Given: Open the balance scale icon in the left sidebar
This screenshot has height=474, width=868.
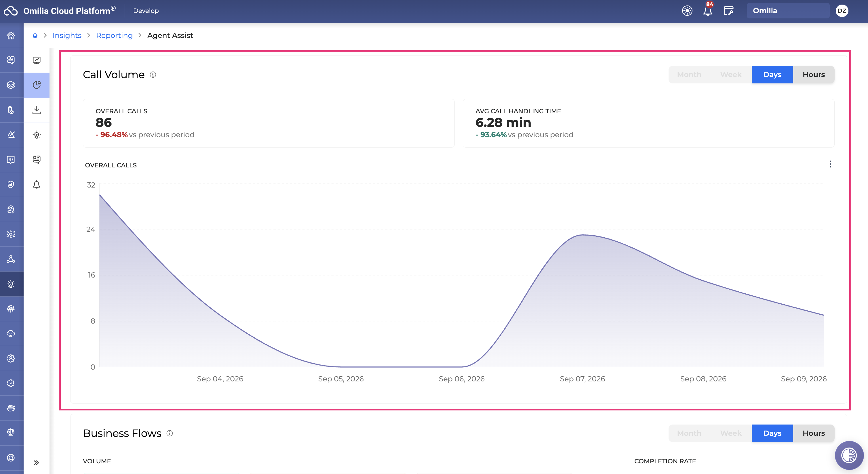Looking at the screenshot, I should pos(11,432).
